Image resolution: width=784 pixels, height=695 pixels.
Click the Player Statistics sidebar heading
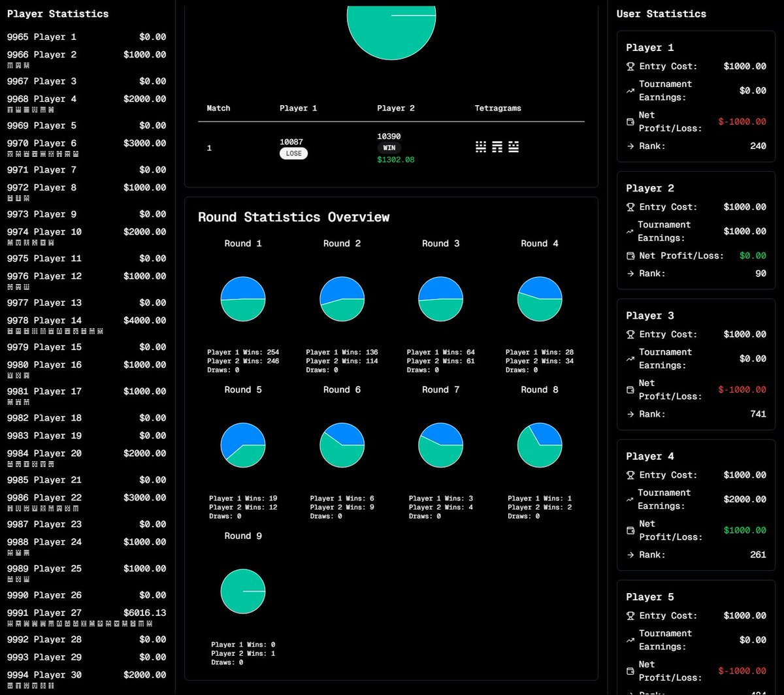58,14
